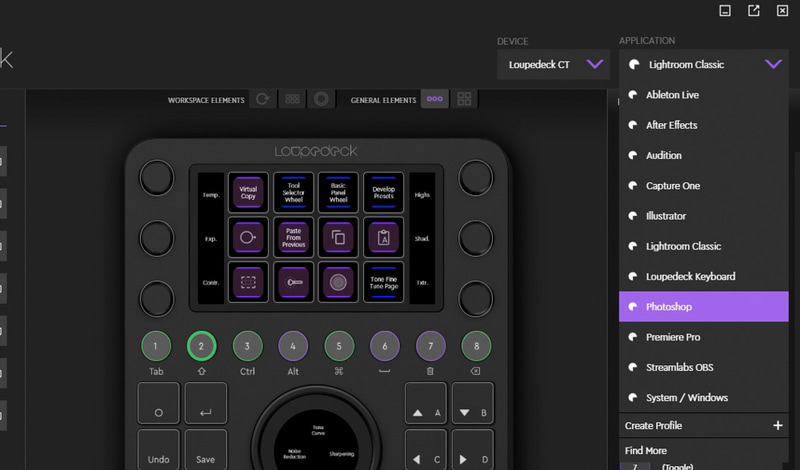
Task: Select round button 5 command key
Action: coord(339,346)
